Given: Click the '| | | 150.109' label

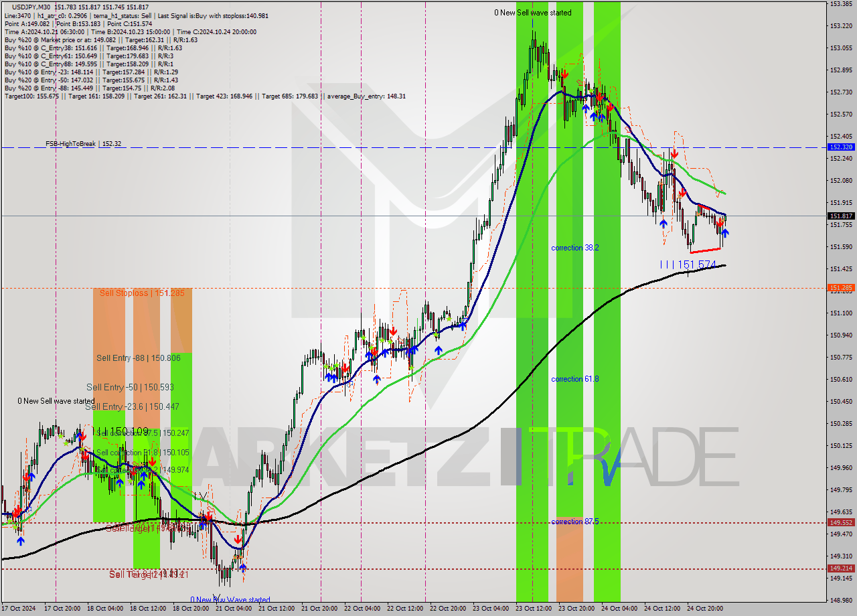Looking at the screenshot, I should click(x=122, y=431).
